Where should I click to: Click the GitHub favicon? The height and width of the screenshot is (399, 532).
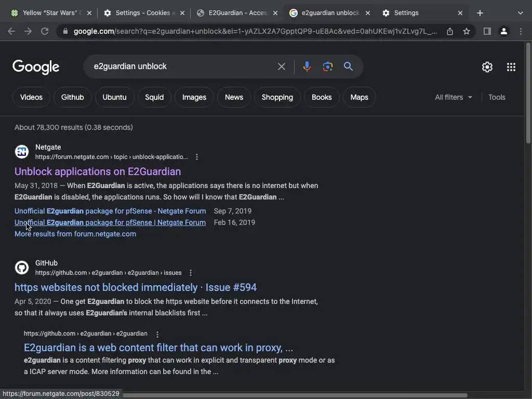tap(22, 268)
